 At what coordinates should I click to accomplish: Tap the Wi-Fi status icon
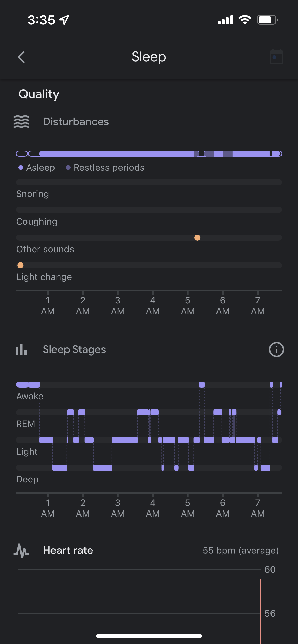coord(245,20)
